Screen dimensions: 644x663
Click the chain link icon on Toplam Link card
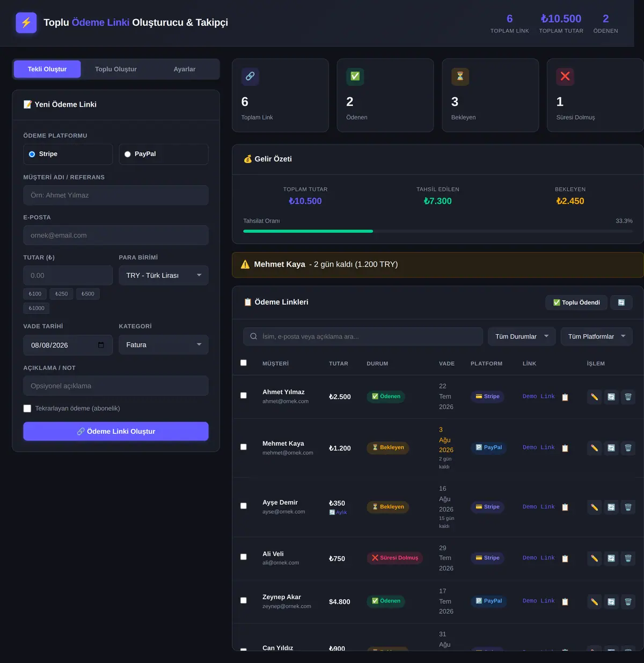click(x=250, y=76)
